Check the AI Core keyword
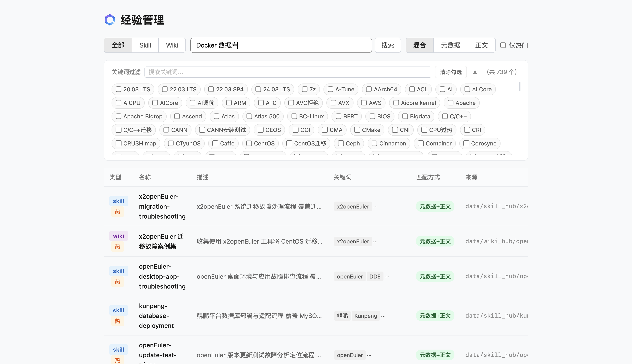Image resolution: width=632 pixels, height=364 pixels. 467,89
